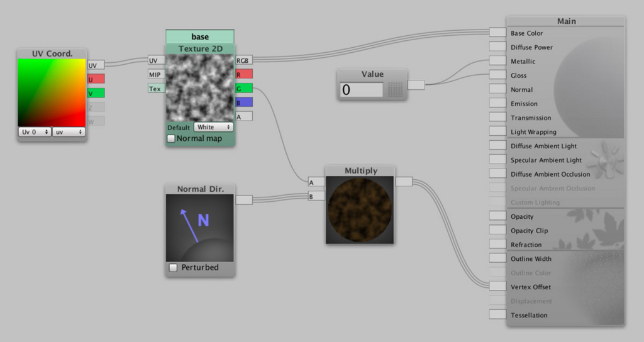The image size is (644, 342).
Task: Click the Normal Dir. preview image
Action: [199, 228]
